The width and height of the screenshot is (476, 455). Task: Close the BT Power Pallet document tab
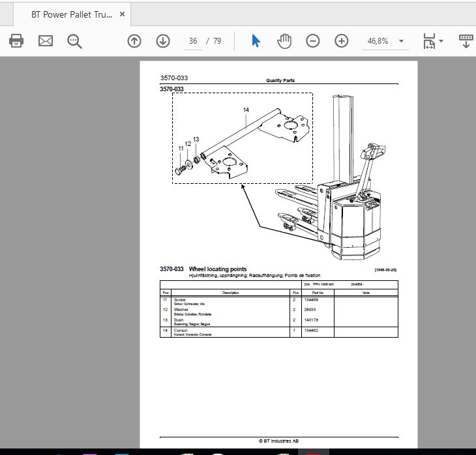(122, 14)
